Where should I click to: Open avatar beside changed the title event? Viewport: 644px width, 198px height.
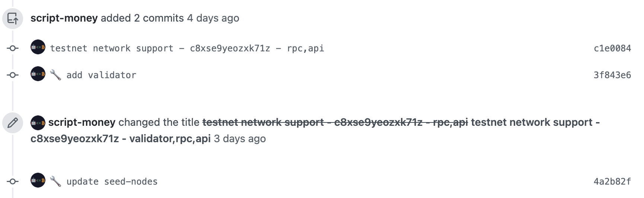click(x=38, y=123)
